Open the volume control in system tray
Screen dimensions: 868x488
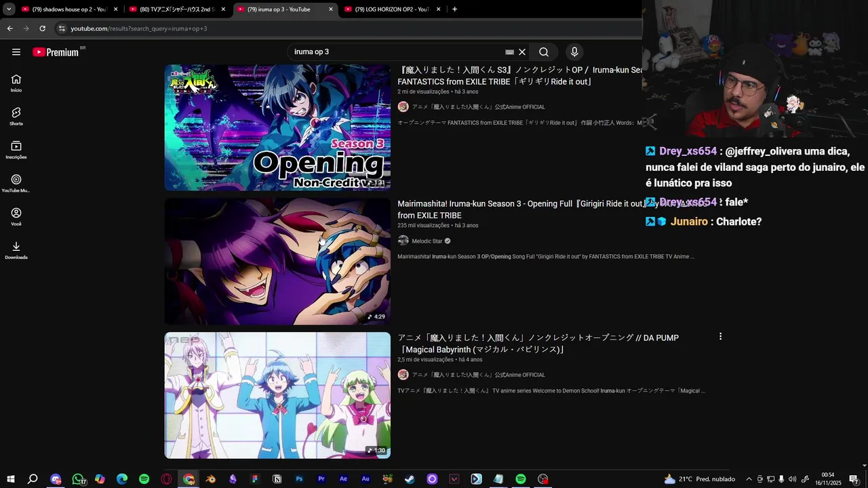[792, 479]
